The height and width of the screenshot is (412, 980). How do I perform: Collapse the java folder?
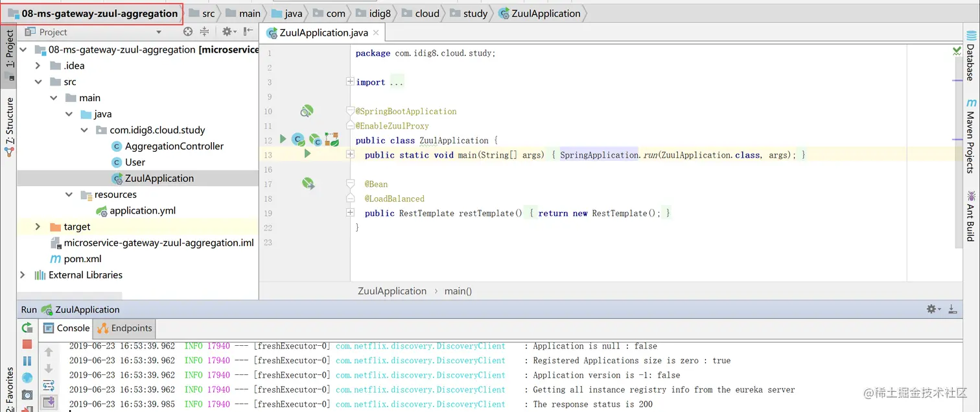69,114
